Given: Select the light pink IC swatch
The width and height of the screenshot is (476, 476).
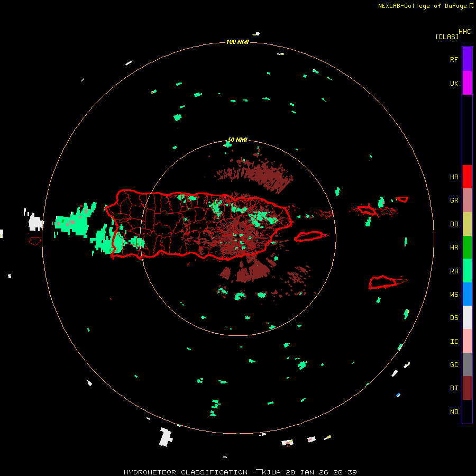Looking at the screenshot, I should 467,341.
